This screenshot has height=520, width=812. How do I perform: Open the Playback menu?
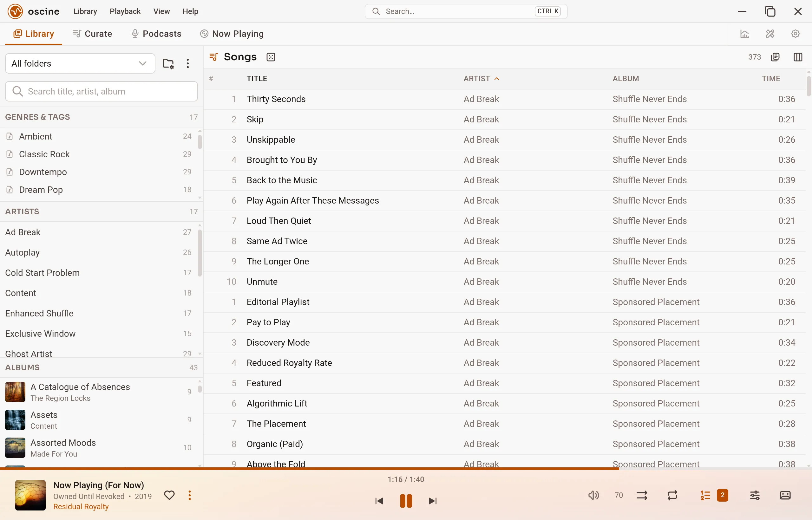coord(125,11)
